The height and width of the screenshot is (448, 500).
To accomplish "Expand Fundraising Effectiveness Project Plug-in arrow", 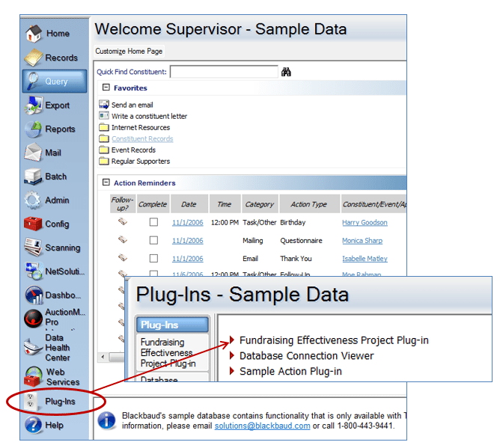I will pyautogui.click(x=232, y=340).
